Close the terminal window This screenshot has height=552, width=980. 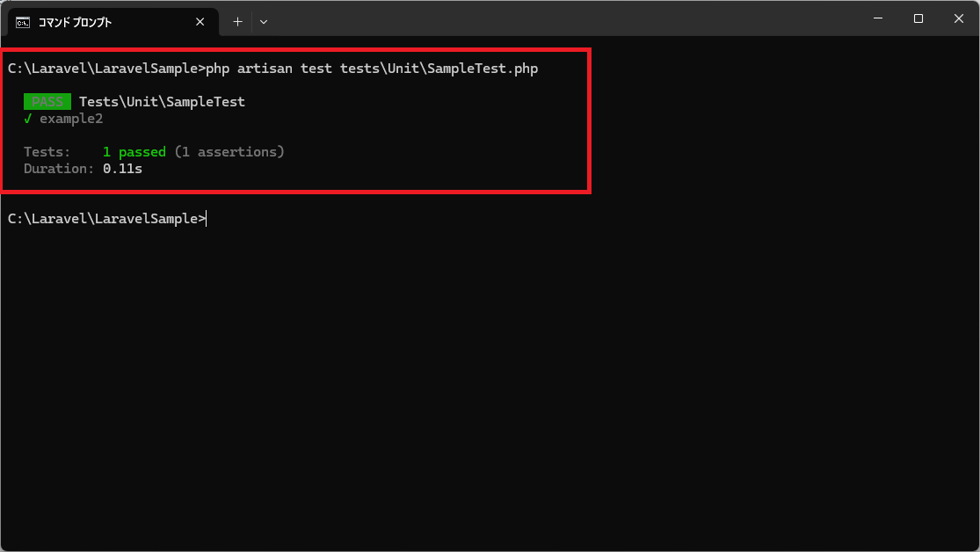click(x=958, y=18)
